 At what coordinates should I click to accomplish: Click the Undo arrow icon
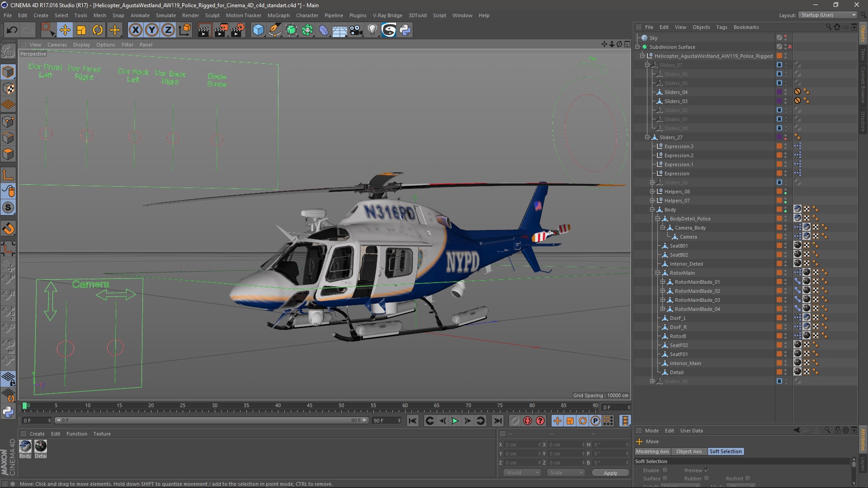pyautogui.click(x=12, y=30)
